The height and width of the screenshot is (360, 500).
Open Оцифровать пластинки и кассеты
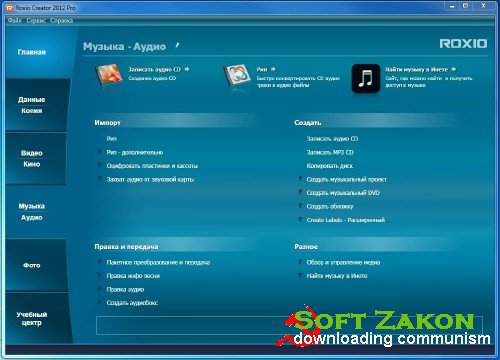152,166
